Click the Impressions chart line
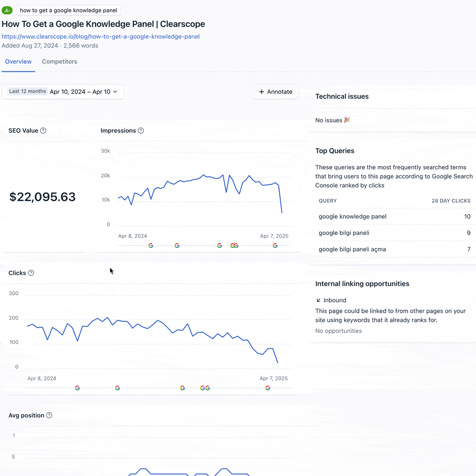The image size is (476, 476). tap(200, 178)
